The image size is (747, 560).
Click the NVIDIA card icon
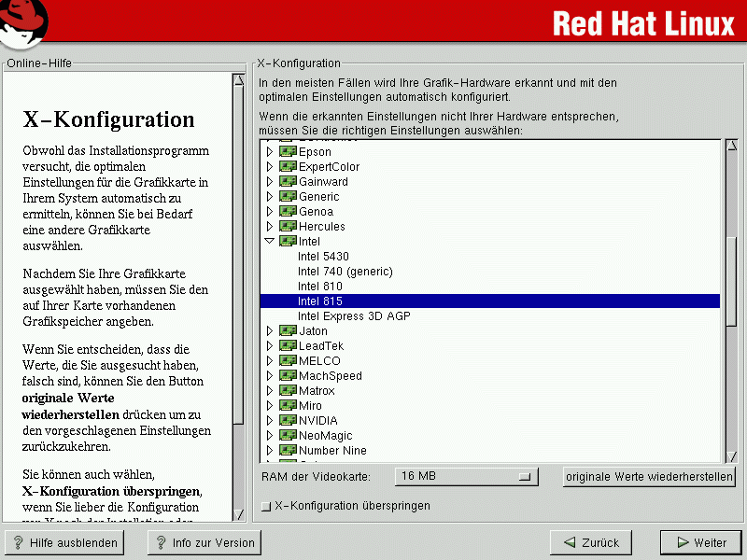[288, 421]
